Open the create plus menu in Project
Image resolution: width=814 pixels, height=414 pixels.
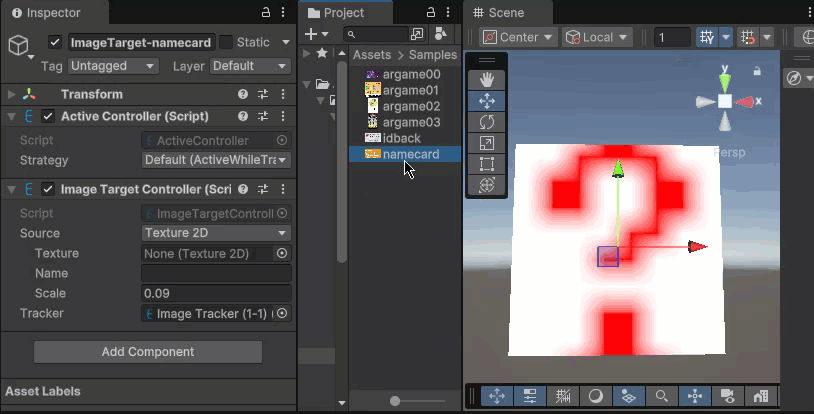316,34
